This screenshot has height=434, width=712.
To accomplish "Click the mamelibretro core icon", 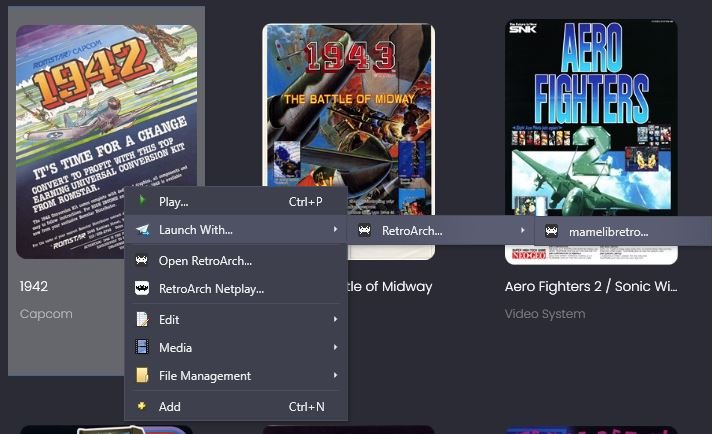I will tap(551, 231).
